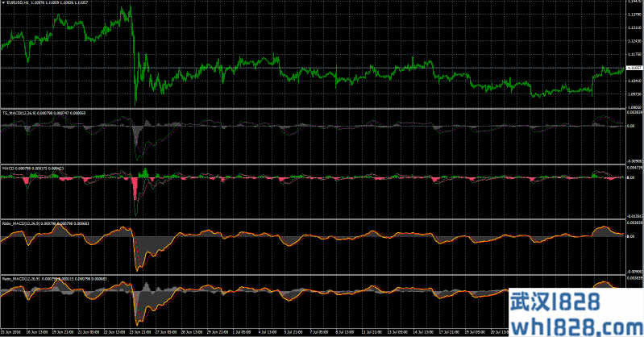Click the 28 Jun 13:00 time label

pyautogui.click(x=191, y=332)
